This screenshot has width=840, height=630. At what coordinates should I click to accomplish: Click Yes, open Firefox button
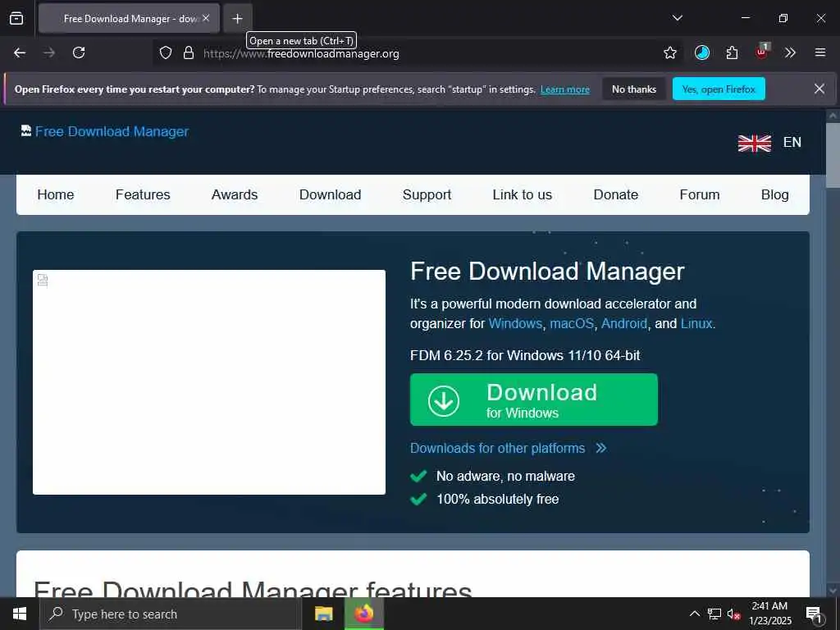tap(719, 89)
